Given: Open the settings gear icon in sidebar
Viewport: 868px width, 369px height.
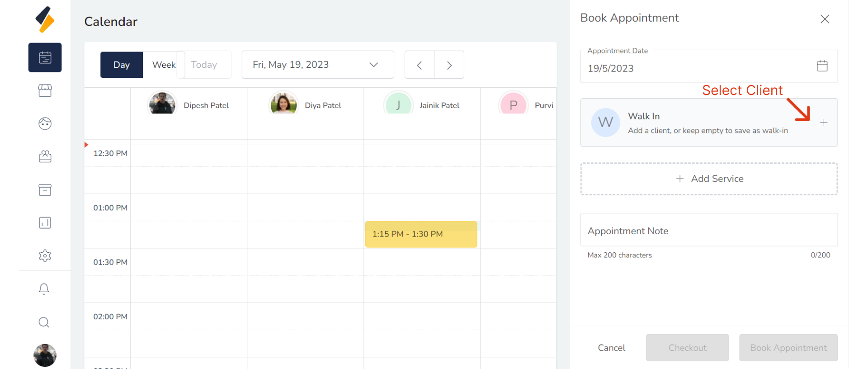Looking at the screenshot, I should [45, 256].
